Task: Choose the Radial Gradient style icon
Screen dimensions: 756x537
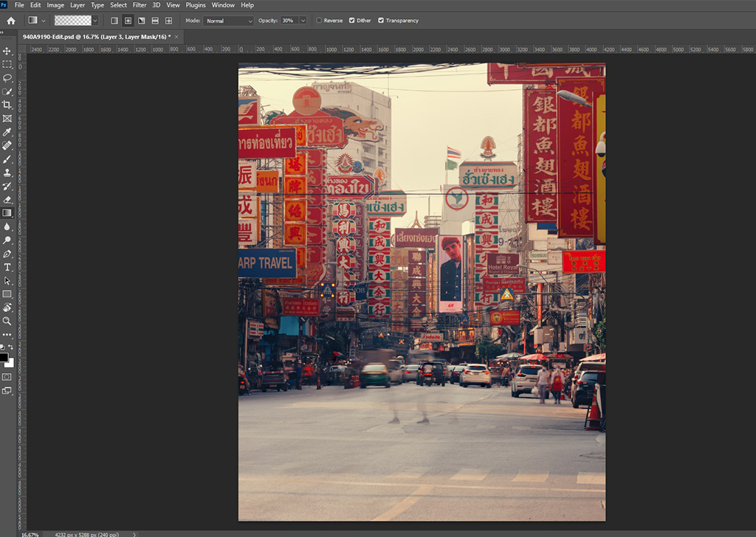Action: [x=128, y=21]
